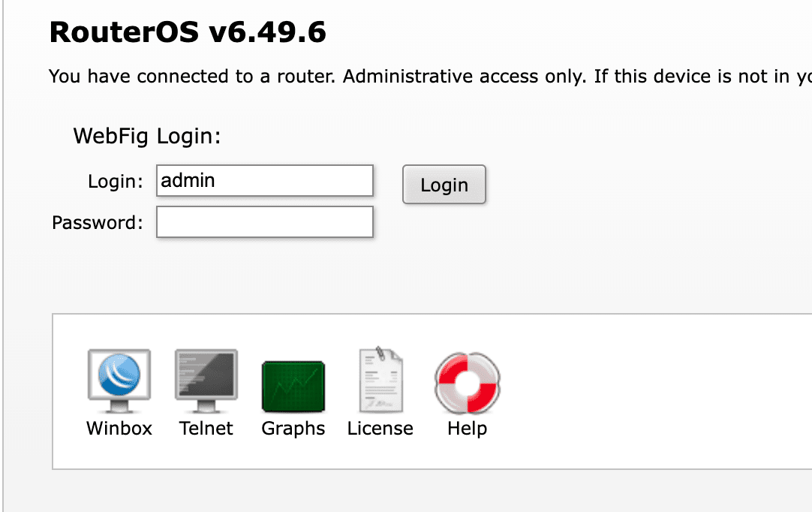Screen dimensions: 812x512
Task: Click the Telnet text label
Action: coord(206,429)
